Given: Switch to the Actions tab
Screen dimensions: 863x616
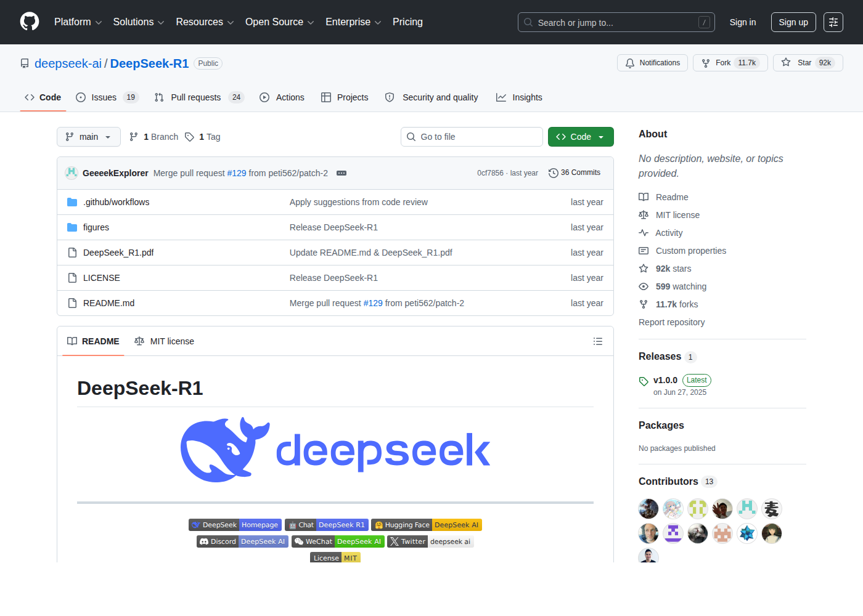Looking at the screenshot, I should [282, 97].
